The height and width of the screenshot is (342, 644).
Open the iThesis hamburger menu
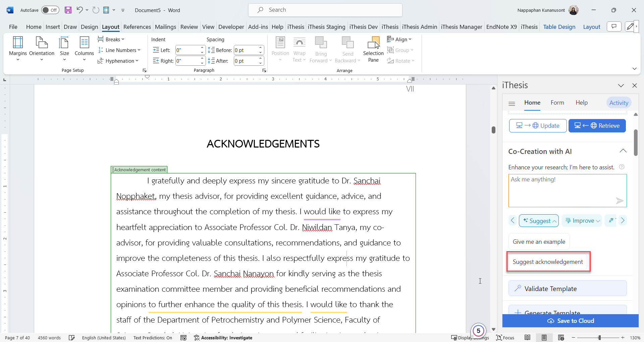point(512,103)
